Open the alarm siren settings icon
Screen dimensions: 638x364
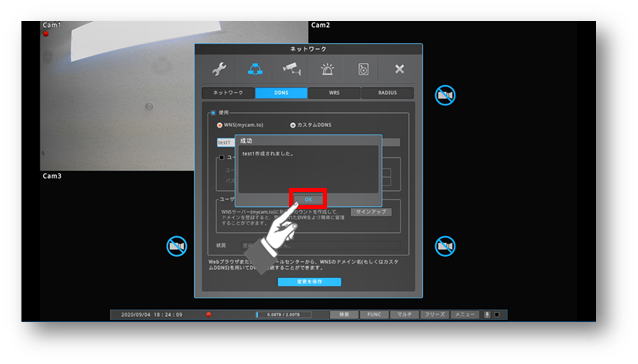click(328, 70)
